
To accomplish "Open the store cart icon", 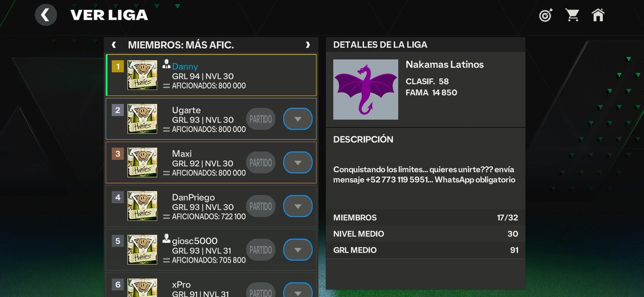I will tap(572, 15).
